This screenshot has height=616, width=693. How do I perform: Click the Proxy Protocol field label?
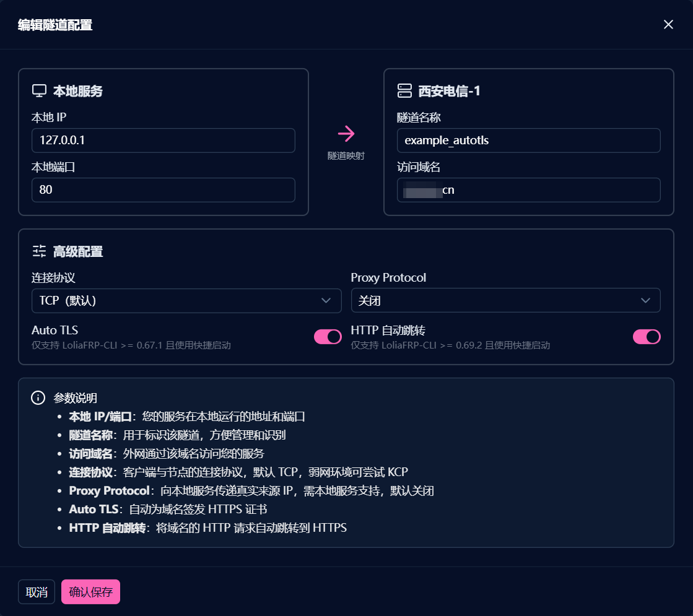coord(388,277)
